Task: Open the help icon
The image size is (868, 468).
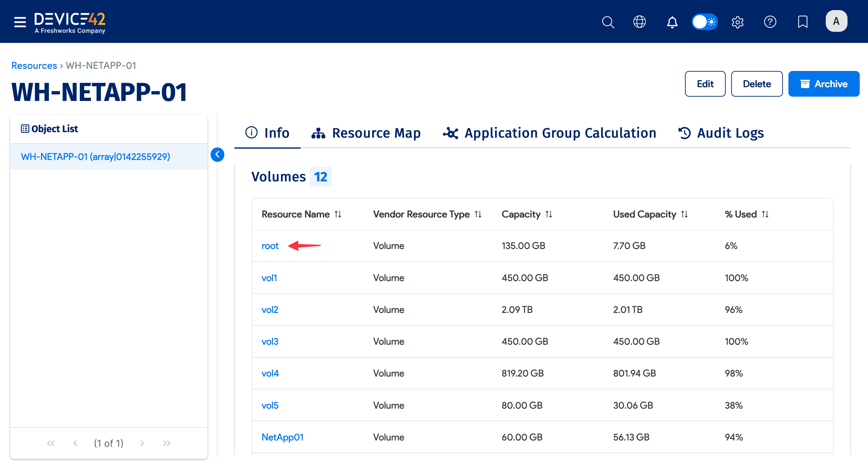Action: point(770,22)
